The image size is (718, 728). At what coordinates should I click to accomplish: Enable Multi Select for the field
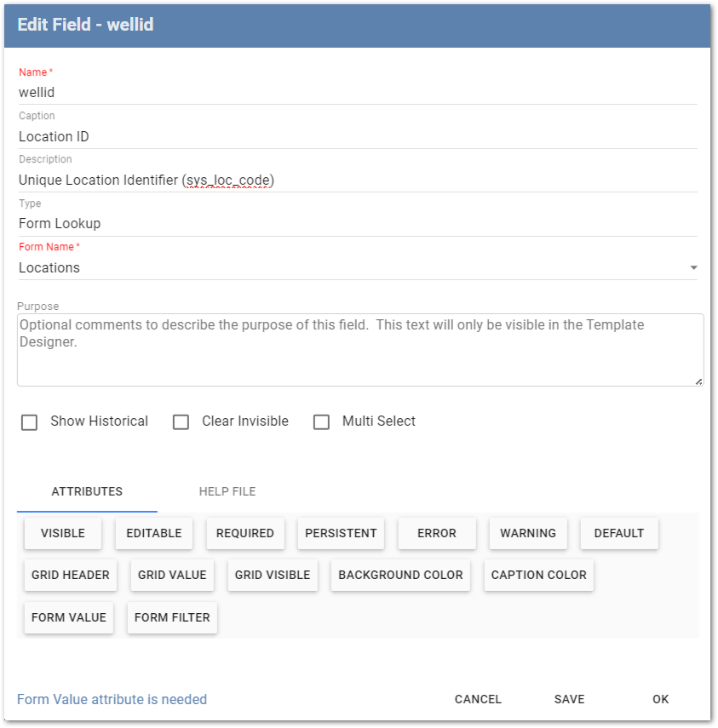(x=321, y=421)
